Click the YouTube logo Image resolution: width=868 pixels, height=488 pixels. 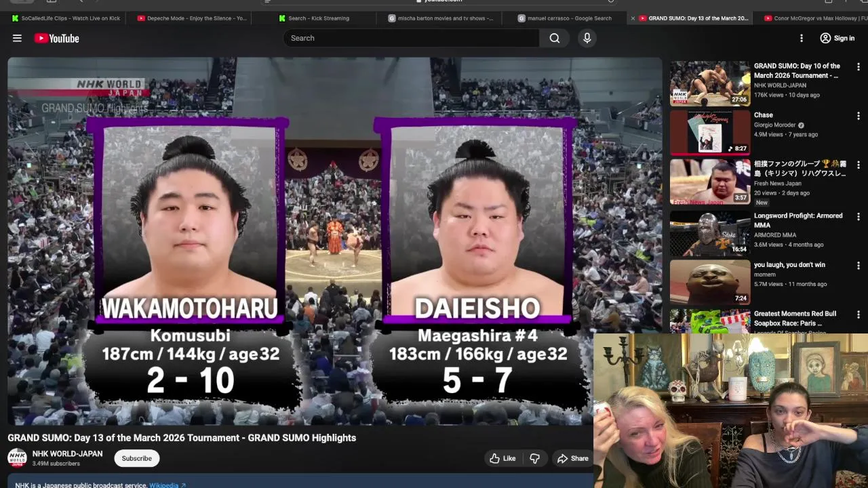tap(56, 39)
